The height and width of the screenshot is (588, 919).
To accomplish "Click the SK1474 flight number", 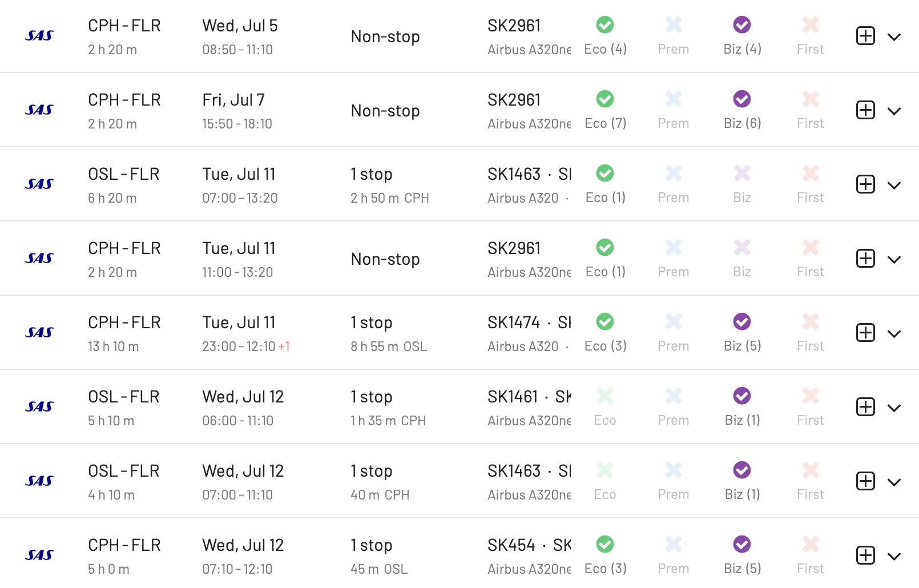I will (x=514, y=323).
